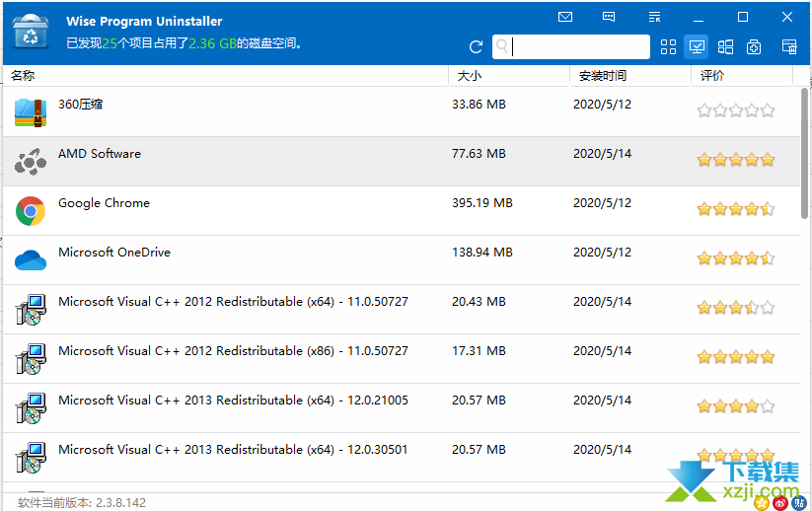The width and height of the screenshot is (812, 511).
Task: Click the Google Chrome name
Action: point(104,203)
